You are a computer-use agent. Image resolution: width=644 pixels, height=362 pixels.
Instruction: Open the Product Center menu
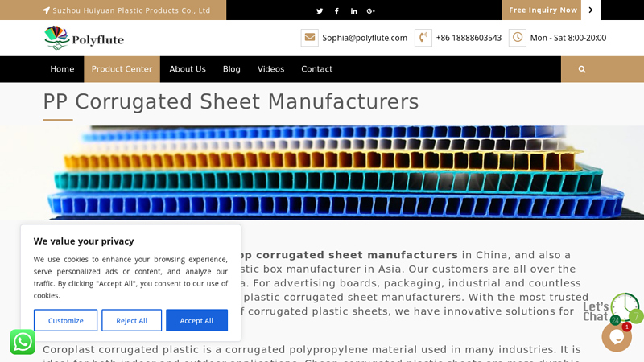pyautogui.click(x=122, y=69)
